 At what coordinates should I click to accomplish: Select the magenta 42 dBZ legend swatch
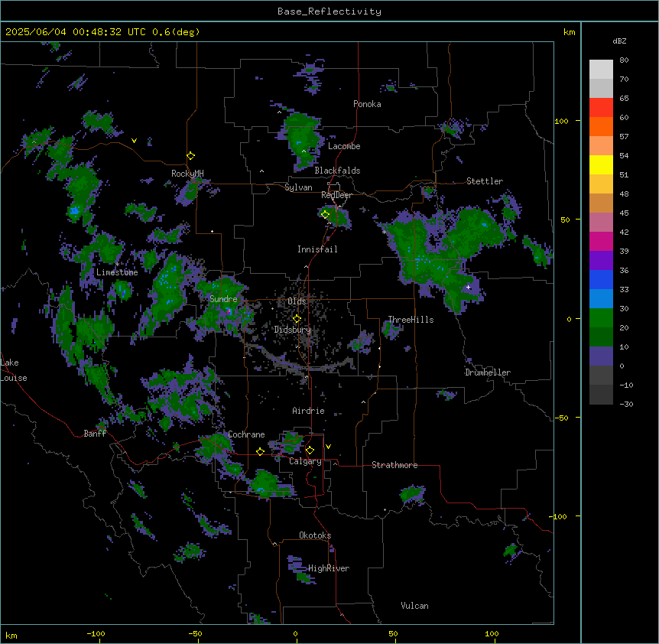pos(601,241)
